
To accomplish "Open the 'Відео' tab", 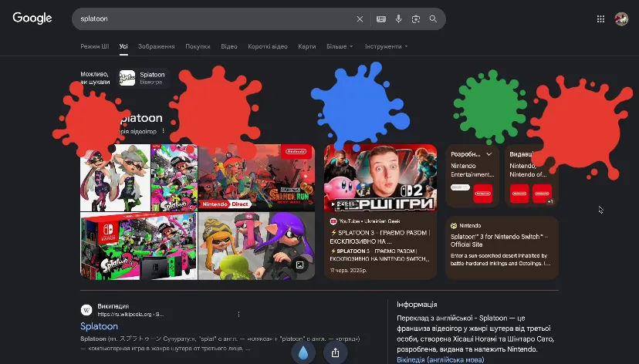I will [x=229, y=46].
